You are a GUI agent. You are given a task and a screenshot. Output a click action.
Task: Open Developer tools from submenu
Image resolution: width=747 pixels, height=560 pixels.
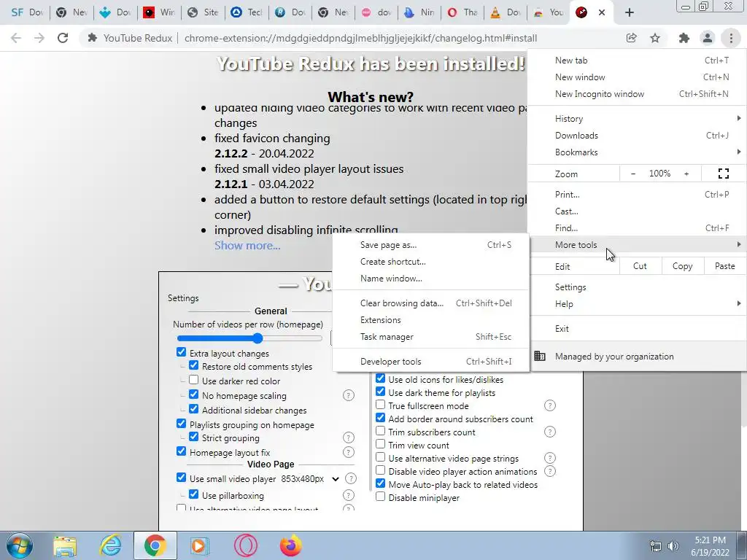[x=431, y=362]
